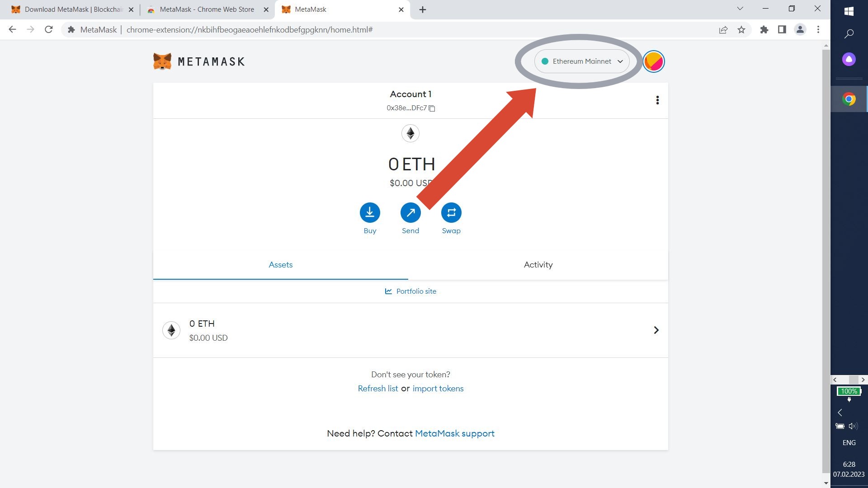Click the Refresh list link
This screenshot has width=868, height=488.
pos(377,389)
